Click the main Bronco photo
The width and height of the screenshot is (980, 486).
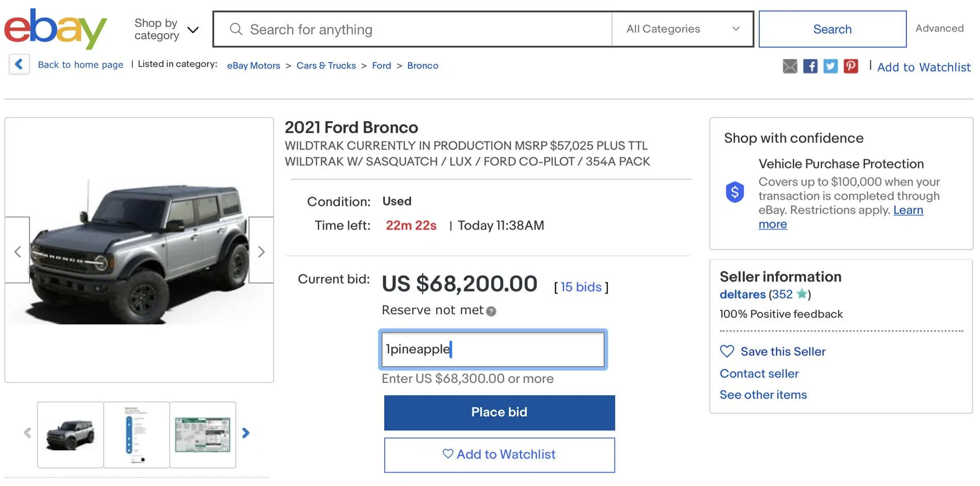[x=139, y=251]
